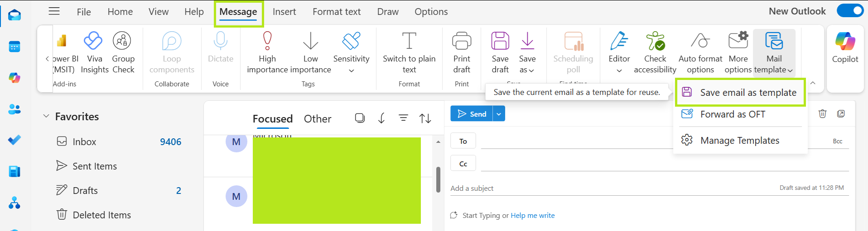Set High importance on the message
Viewport: 868px width, 231px height.
point(267,42)
